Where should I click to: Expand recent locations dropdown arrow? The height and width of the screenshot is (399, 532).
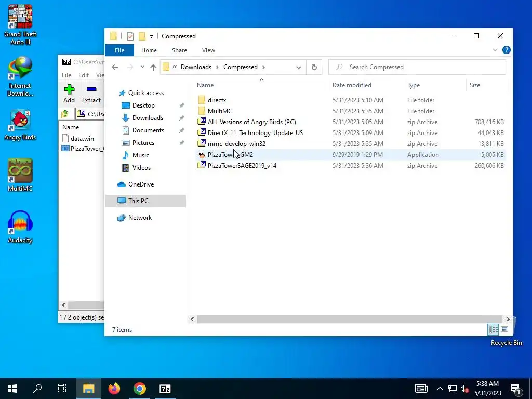(x=142, y=67)
